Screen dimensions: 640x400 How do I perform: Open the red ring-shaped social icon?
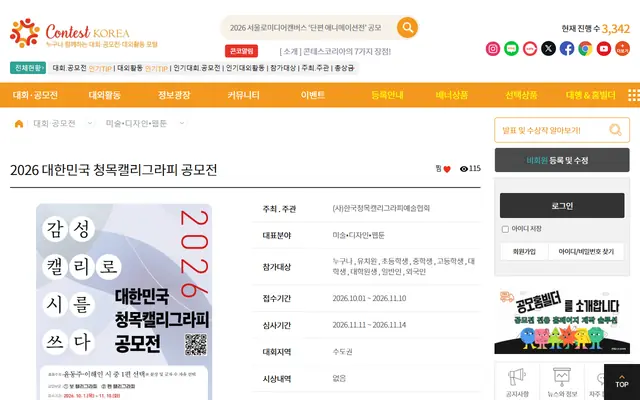pyautogui.click(x=530, y=49)
